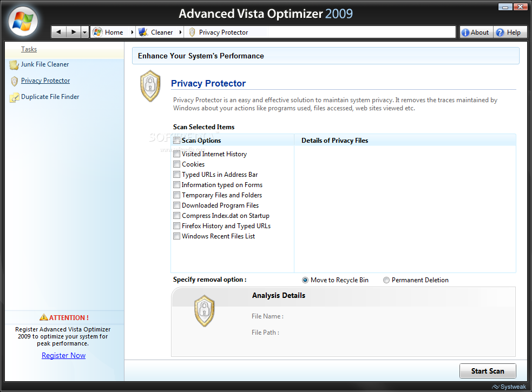Viewport: 532px width, 392px height.
Task: Click the Systweak logo in status bar
Action: (x=509, y=387)
